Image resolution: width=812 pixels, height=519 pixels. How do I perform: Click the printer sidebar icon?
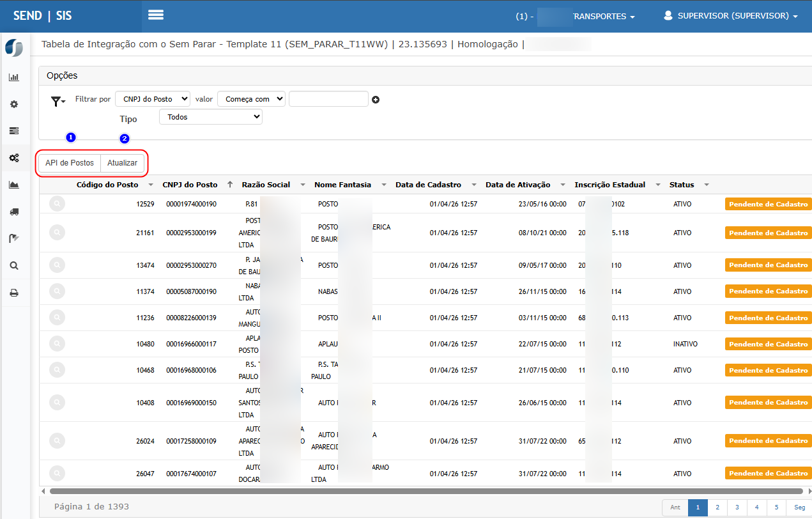(14, 293)
